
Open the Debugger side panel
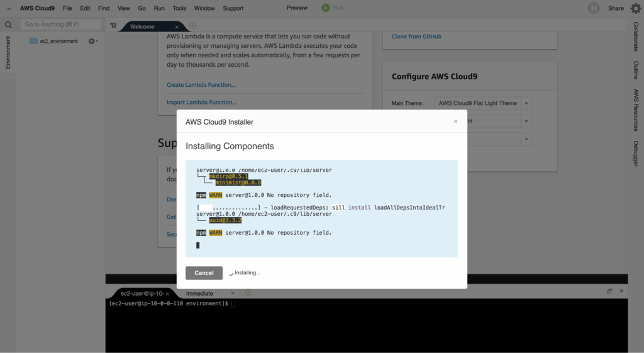coord(636,154)
